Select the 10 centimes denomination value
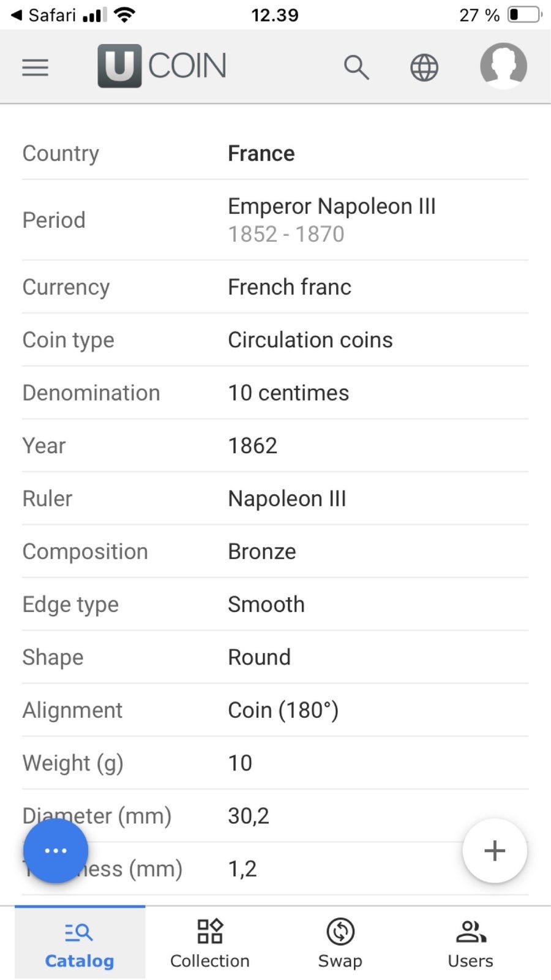 point(288,393)
